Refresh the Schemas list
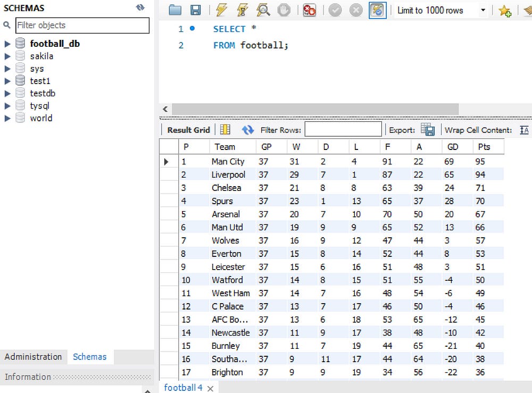The image size is (532, 393). coord(140,7)
